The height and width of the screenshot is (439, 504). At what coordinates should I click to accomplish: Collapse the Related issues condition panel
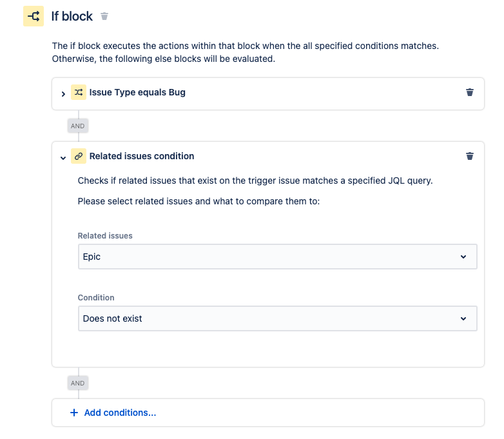pyautogui.click(x=63, y=157)
